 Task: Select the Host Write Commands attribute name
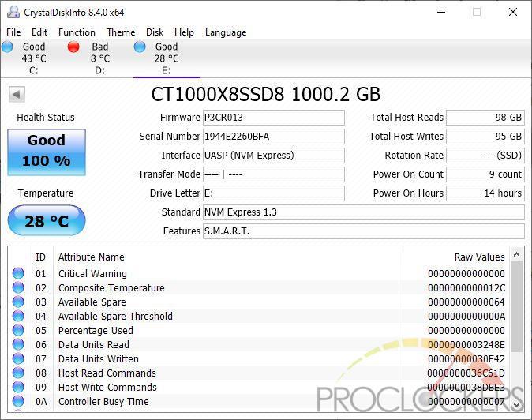coord(107,388)
